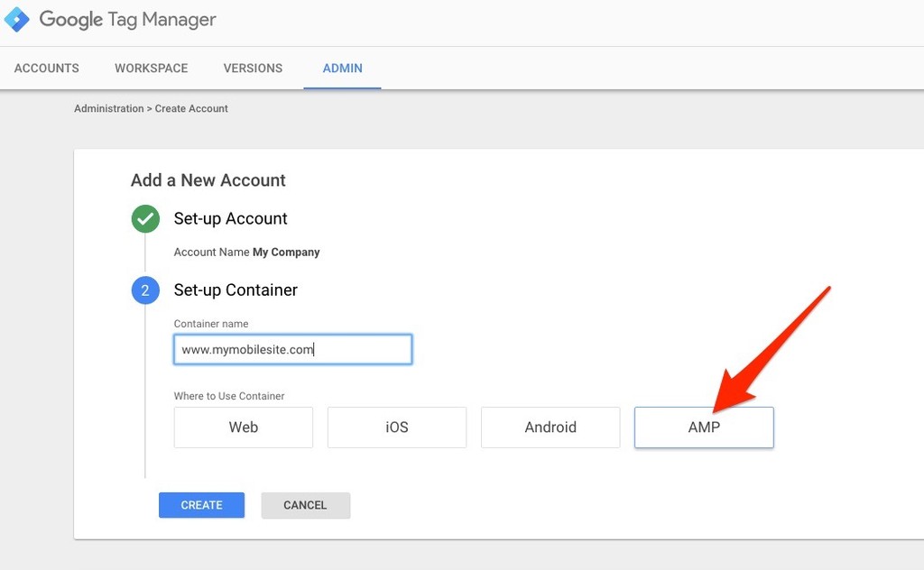Screen dimensions: 924x570
Task: Click the Google Tag Manager diamond logo icon
Action: click(16, 18)
